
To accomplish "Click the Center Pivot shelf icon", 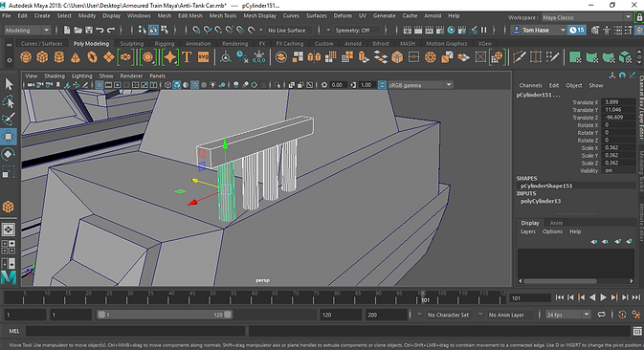I will pyautogui.click(x=226, y=57).
